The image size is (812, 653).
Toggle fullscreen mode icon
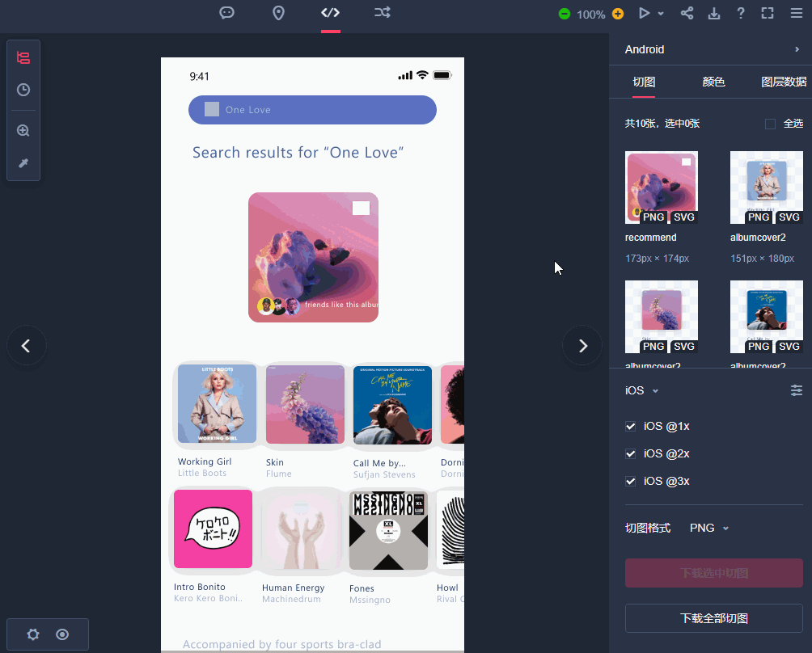(x=768, y=13)
